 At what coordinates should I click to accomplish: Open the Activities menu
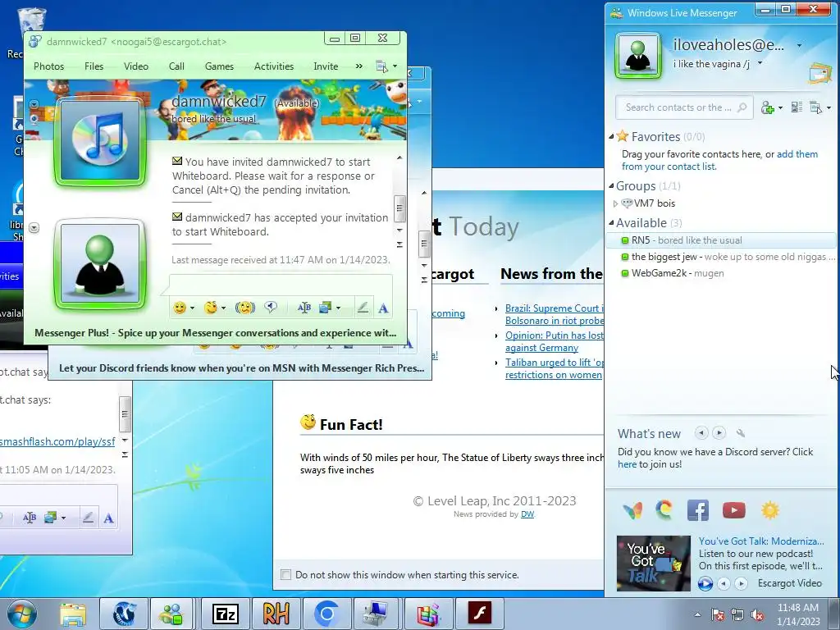pyautogui.click(x=274, y=66)
